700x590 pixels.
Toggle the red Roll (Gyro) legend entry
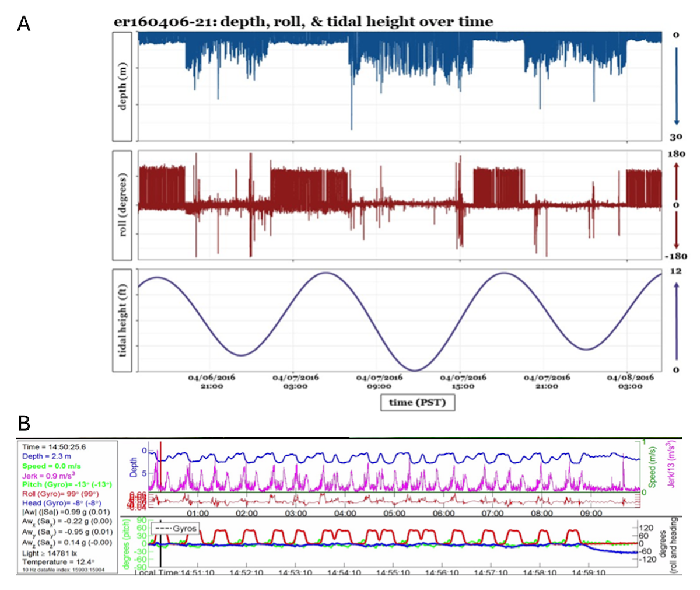61,494
